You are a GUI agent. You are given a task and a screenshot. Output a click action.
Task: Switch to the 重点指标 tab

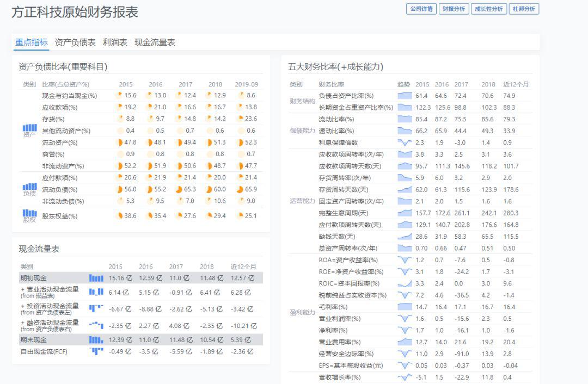tap(32, 42)
